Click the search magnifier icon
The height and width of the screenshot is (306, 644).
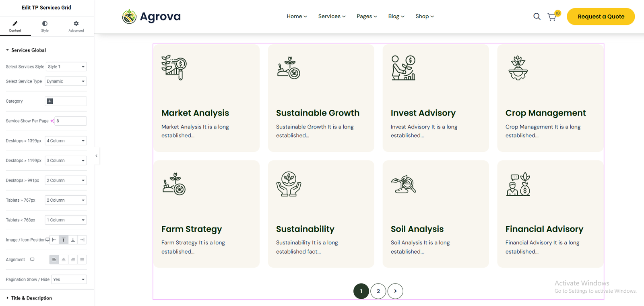point(537,17)
